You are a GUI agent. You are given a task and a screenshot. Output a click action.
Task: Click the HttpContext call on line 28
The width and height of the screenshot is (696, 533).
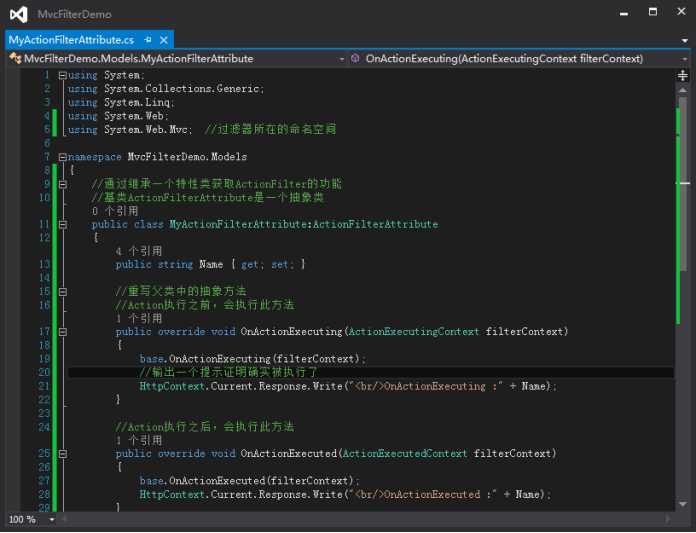point(345,494)
